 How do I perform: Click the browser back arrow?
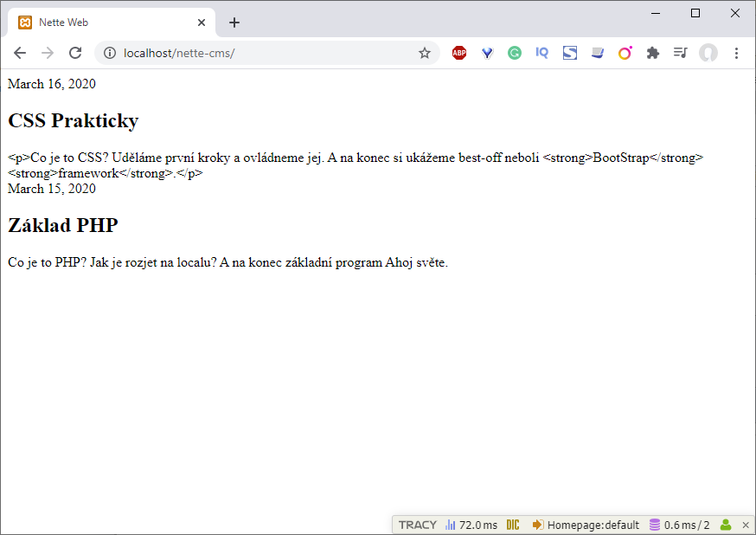point(20,53)
